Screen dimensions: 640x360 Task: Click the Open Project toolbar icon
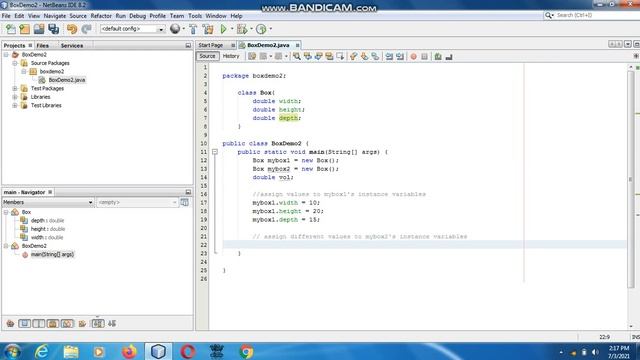39,29
